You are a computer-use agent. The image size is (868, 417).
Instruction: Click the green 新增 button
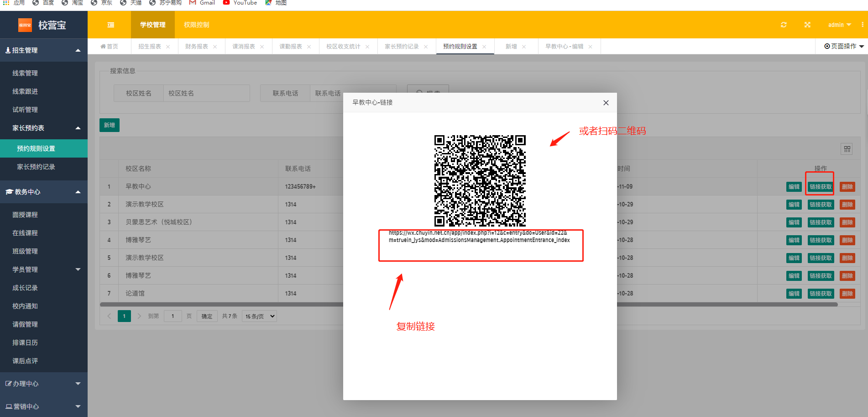click(110, 125)
